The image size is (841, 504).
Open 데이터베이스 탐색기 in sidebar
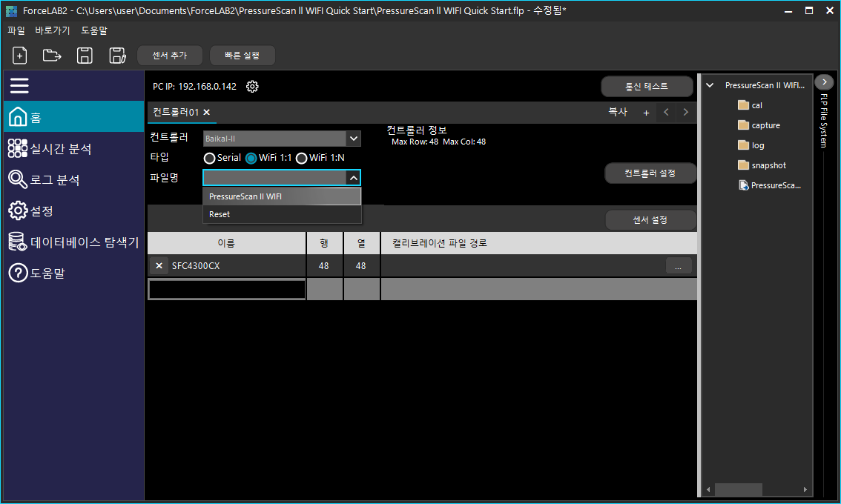pos(74,242)
